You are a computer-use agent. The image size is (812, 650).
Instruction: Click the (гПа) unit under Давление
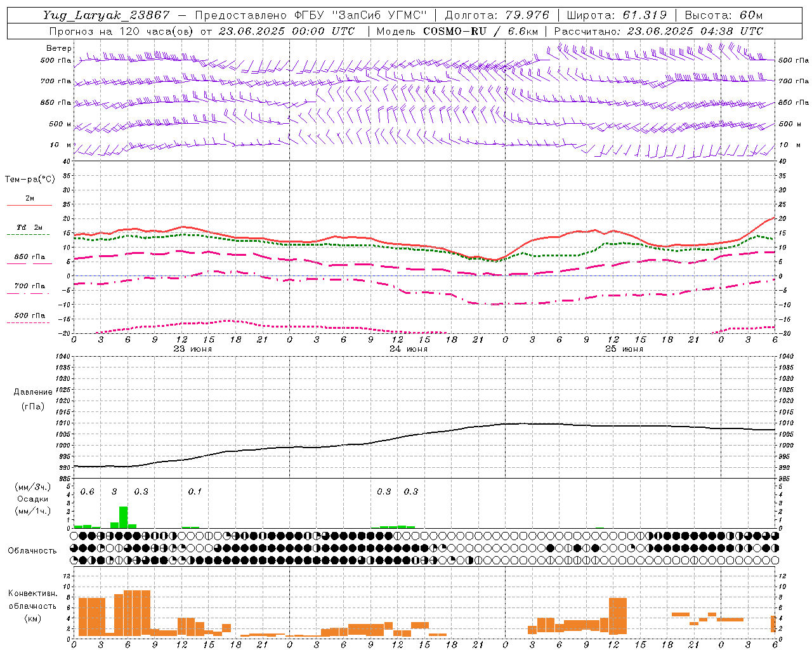(33, 406)
